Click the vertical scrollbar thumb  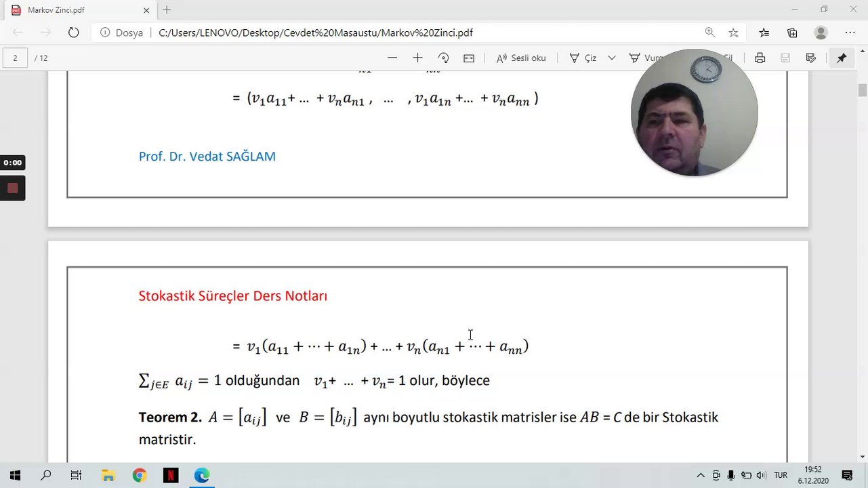863,91
